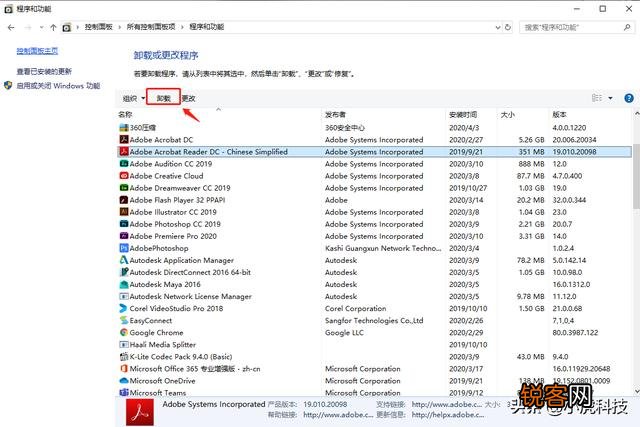Open the 组织 dropdown menu

[x=134, y=98]
